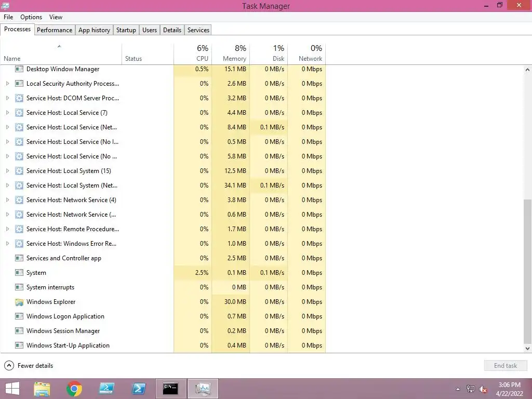Select the 30.0 MB memory value
The width and height of the screenshot is (532, 399).
pyautogui.click(x=235, y=302)
